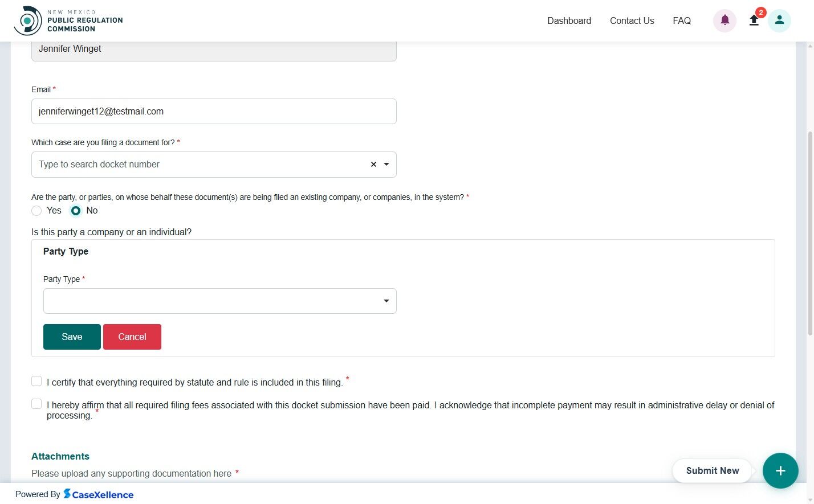Open the user profile avatar icon

(x=779, y=21)
